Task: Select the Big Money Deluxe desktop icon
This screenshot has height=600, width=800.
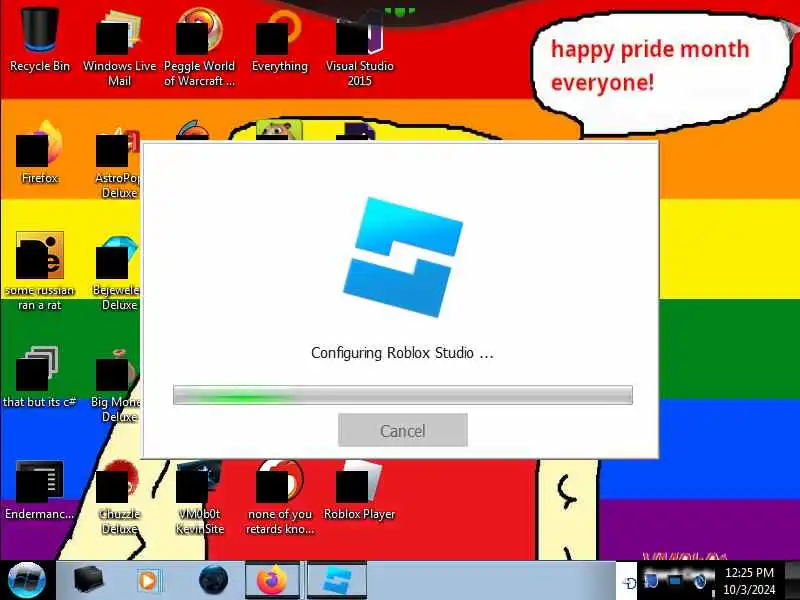Action: [x=115, y=386]
